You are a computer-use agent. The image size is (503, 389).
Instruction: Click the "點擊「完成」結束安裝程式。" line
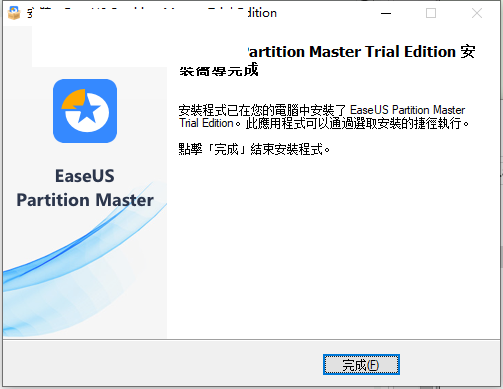(254, 149)
